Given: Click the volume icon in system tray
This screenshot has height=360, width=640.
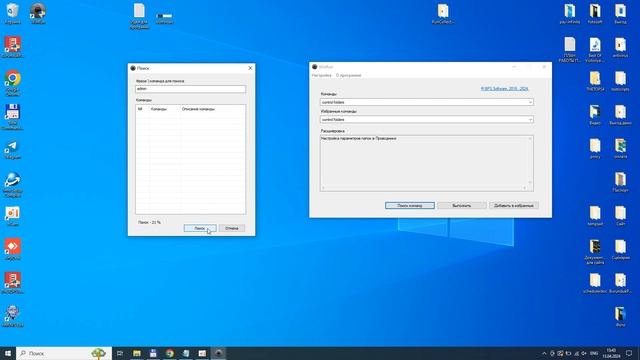Looking at the screenshot, I should click(584, 353).
